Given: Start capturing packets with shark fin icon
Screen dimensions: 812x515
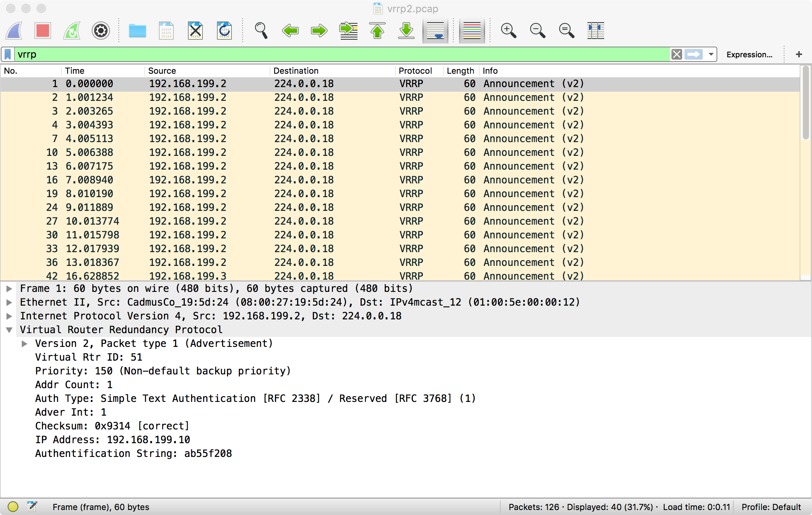Looking at the screenshot, I should click(x=15, y=31).
